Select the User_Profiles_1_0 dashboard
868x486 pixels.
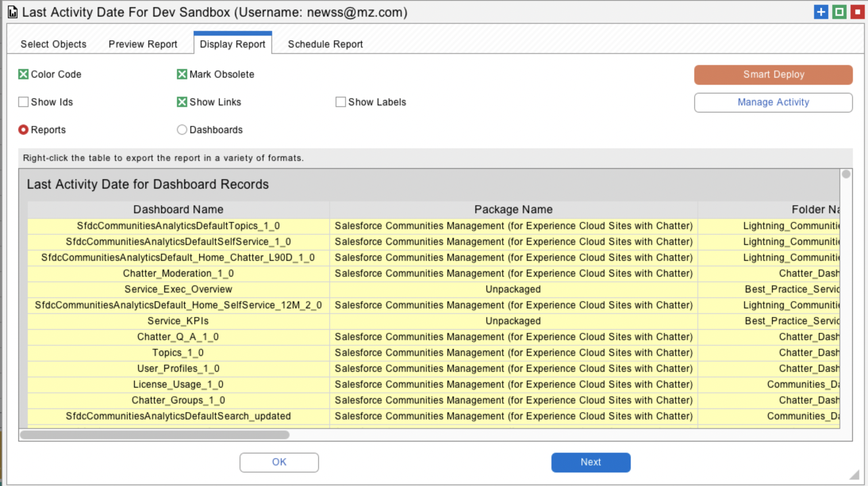click(x=178, y=369)
